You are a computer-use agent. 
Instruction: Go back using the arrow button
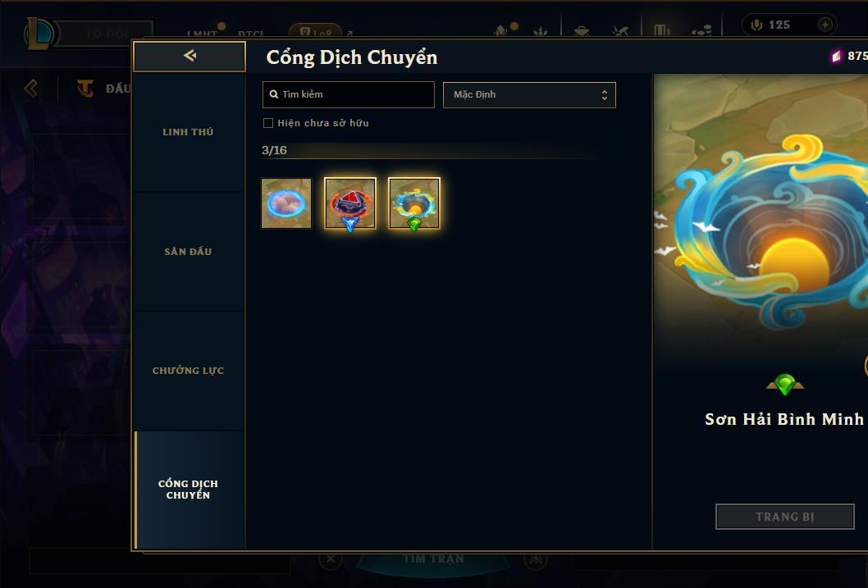tap(190, 56)
